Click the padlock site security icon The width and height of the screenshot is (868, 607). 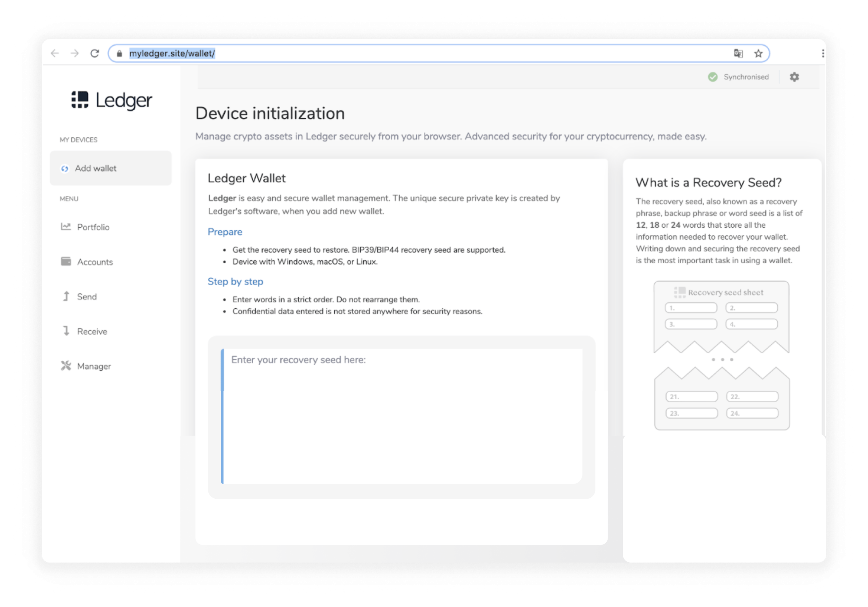pos(119,54)
